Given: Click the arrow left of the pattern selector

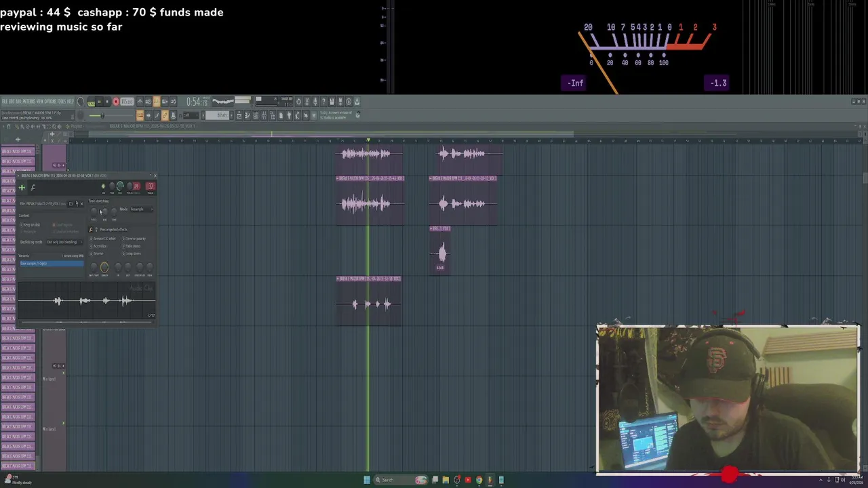Looking at the screenshot, I should tap(203, 115).
